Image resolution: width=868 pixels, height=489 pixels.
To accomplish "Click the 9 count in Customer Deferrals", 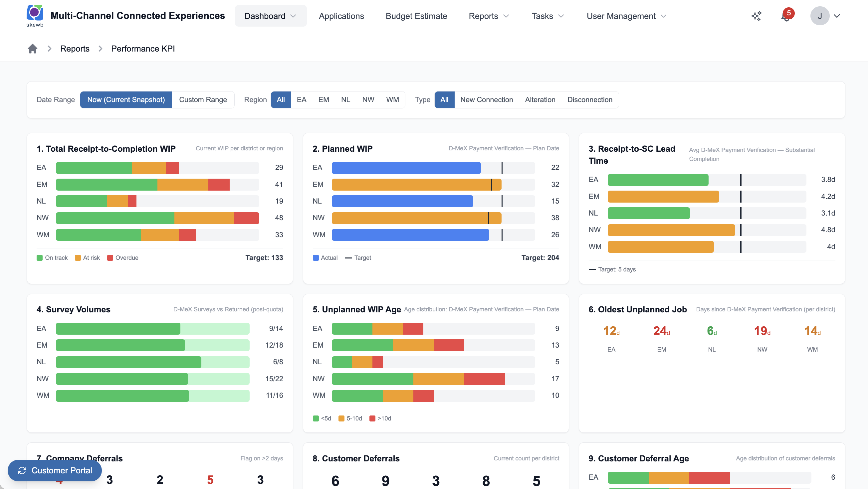I will (x=385, y=481).
